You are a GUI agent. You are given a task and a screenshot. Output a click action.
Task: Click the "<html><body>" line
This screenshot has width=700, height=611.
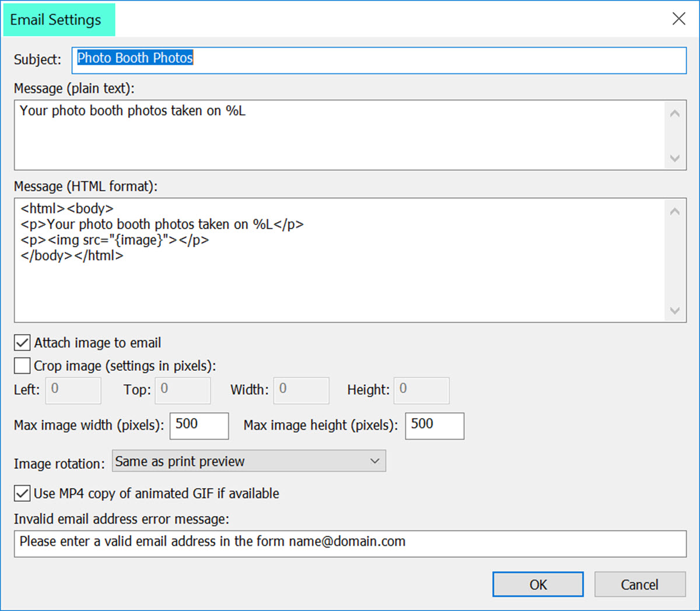[67, 208]
